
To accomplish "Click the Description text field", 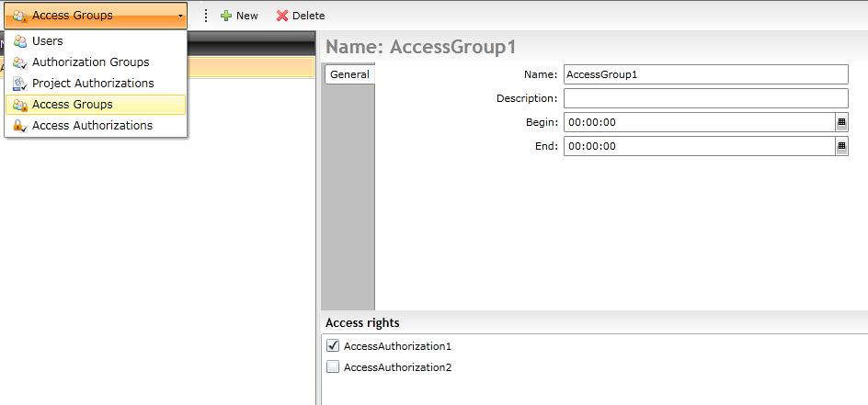I will [x=705, y=98].
